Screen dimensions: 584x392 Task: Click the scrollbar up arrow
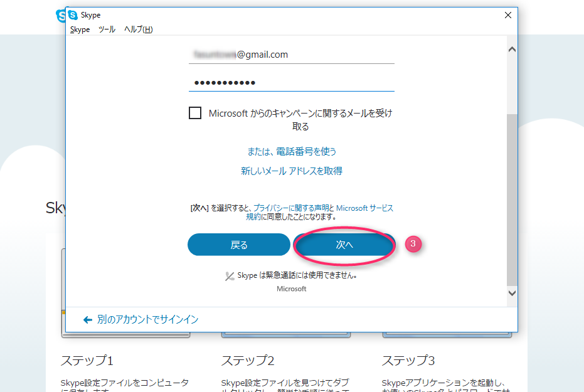[512, 50]
